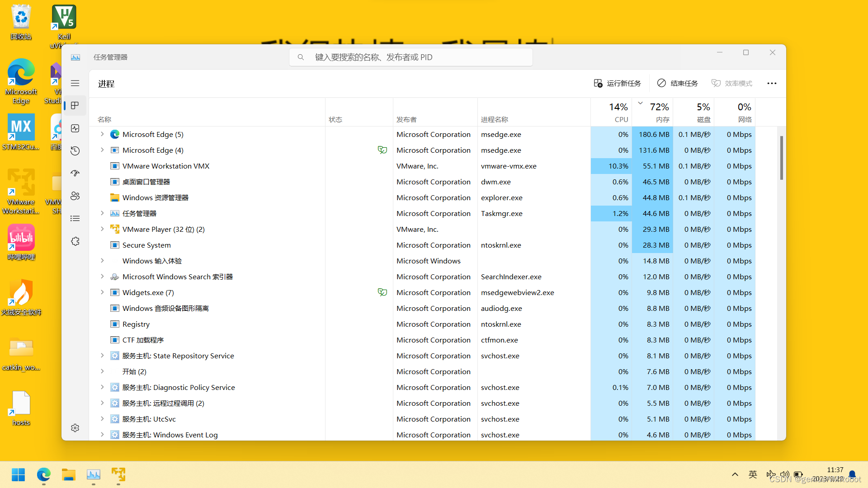The height and width of the screenshot is (488, 868).
Task: Select the Windows 音频设备图形隔离 row
Action: (422, 308)
